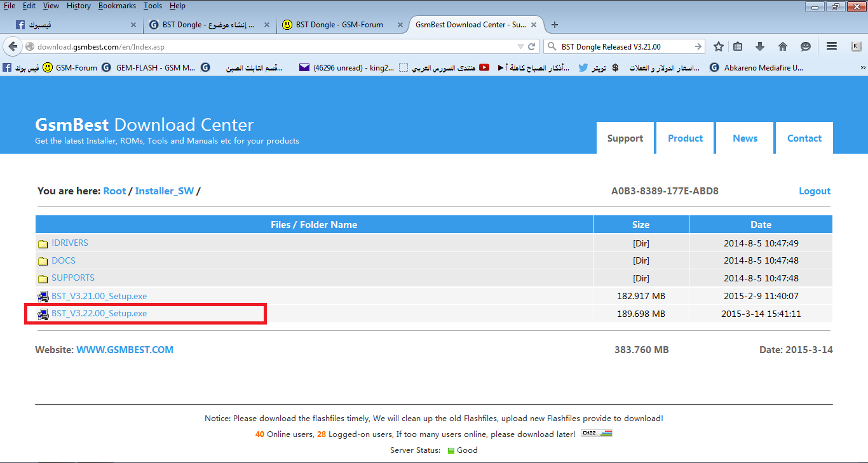This screenshot has width=868, height=463.
Task: Close the Facebook tab
Action: 133,25
